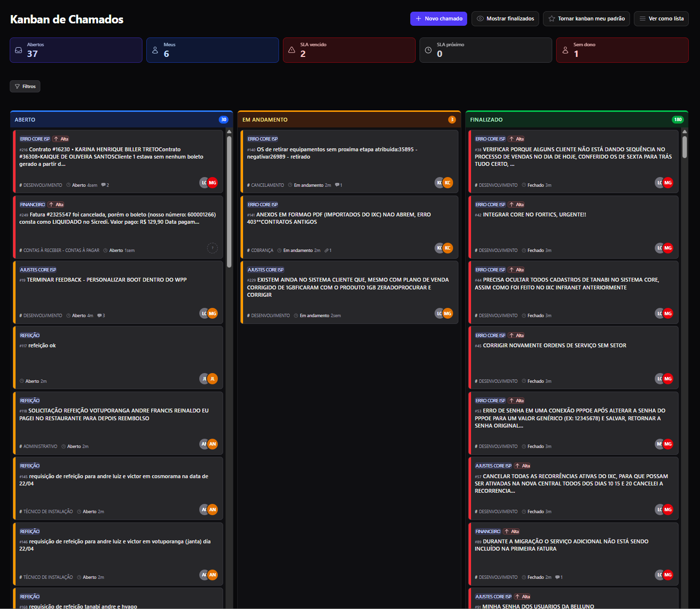
Task: Click the EM ANDAMENTO column header
Action: [x=349, y=120]
